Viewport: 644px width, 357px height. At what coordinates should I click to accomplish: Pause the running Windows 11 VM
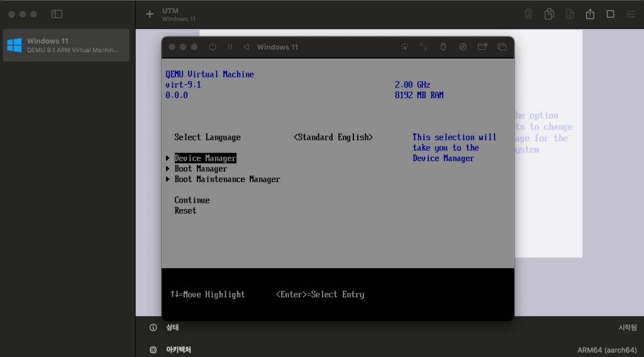tap(230, 47)
